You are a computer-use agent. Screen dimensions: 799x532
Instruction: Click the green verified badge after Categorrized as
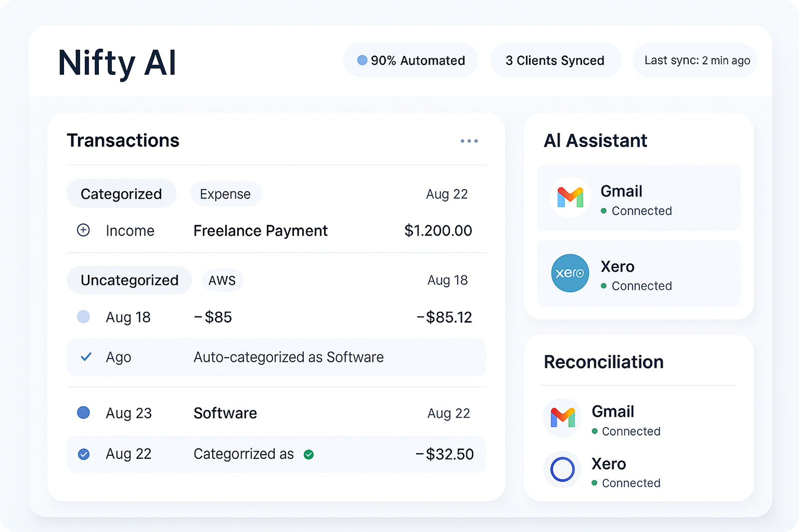309,454
